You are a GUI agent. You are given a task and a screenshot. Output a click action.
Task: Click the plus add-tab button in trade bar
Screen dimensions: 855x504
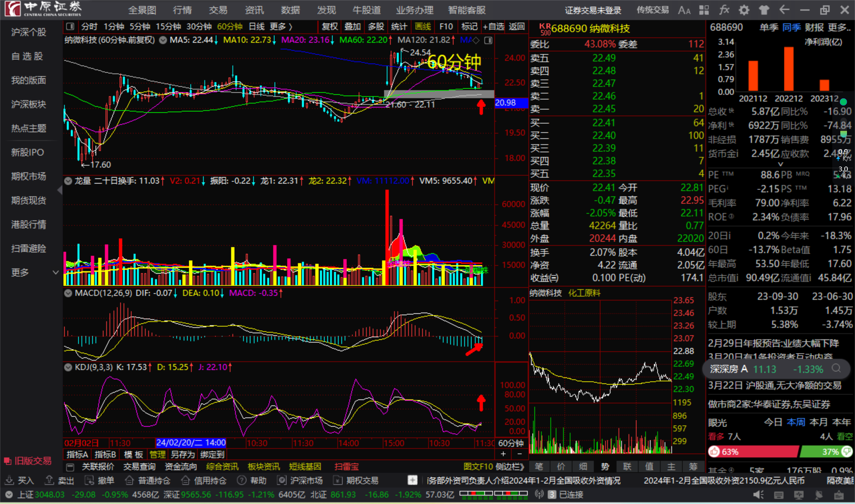tap(412, 480)
